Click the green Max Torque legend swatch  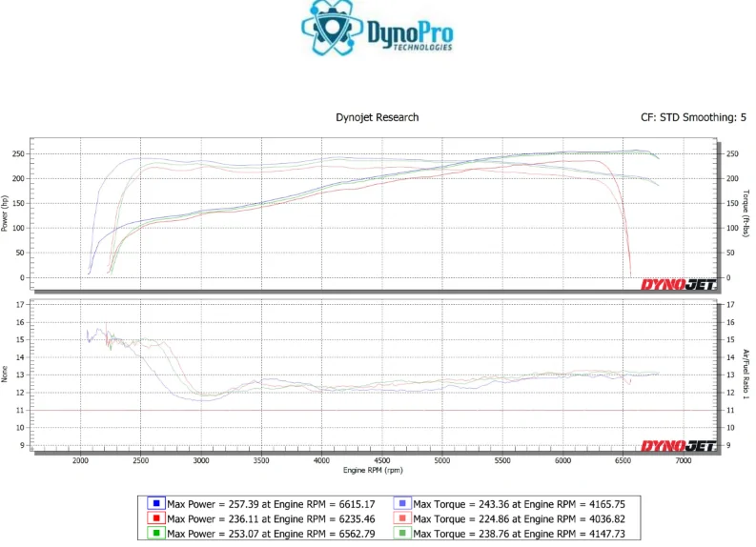(x=402, y=534)
